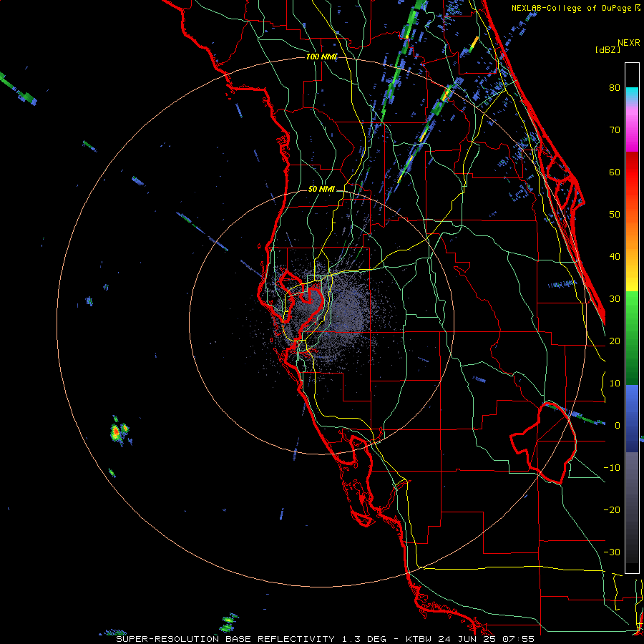Click the 20 value on the dBZ scale

click(615, 341)
